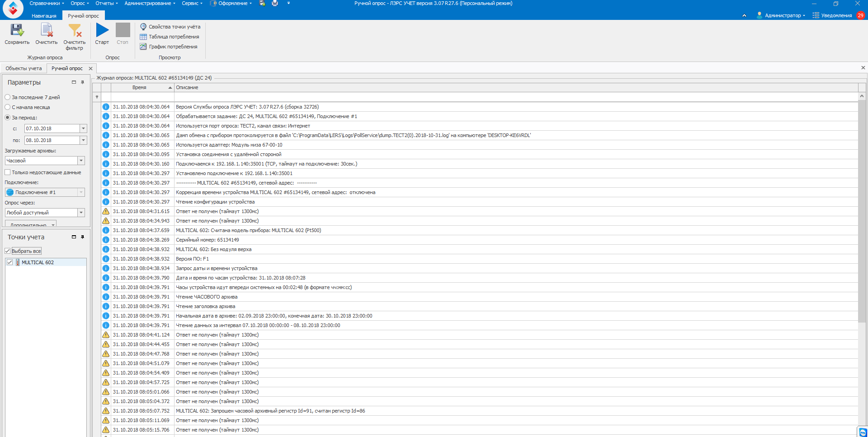Viewport: 868px width, 437px height.
Task: Open the quick access toolbar customize arrow
Action: pos(288,3)
